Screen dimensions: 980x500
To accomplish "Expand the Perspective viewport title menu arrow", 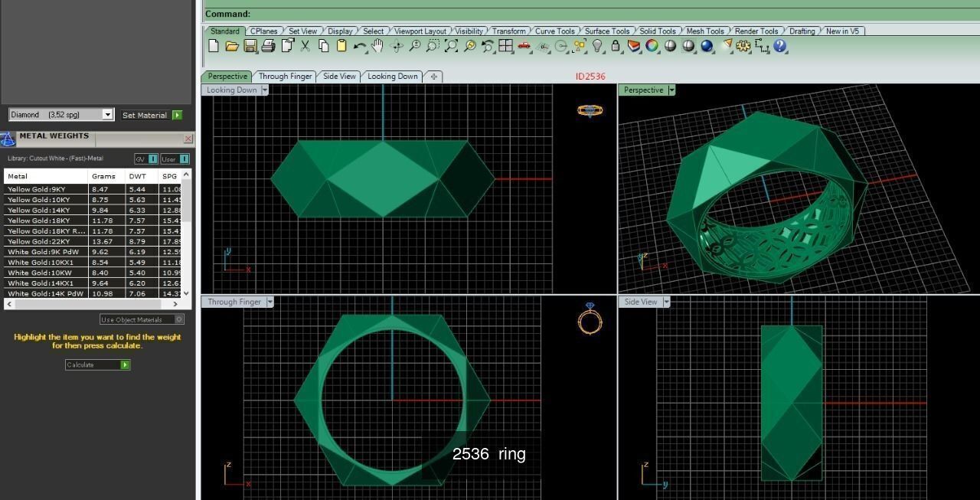I will 671,90.
